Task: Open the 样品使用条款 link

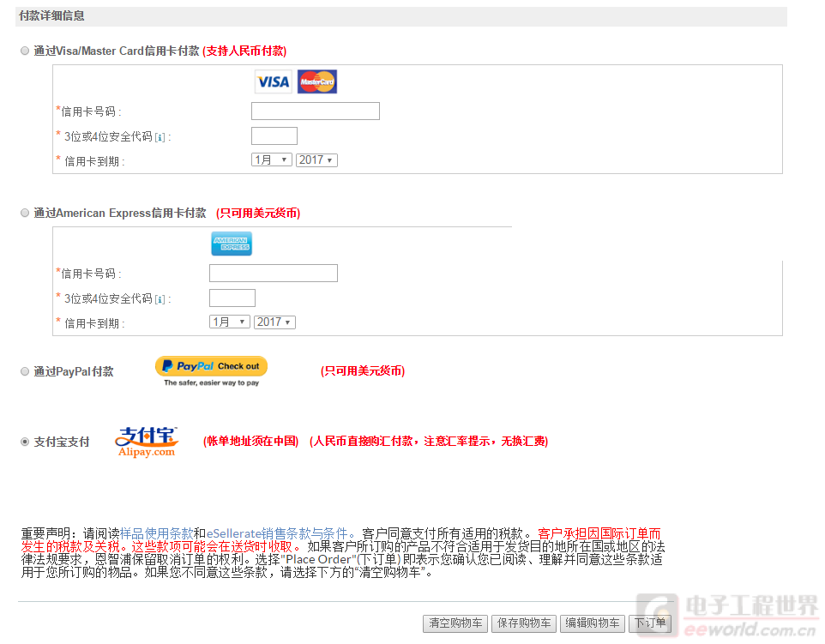Action: (x=156, y=533)
